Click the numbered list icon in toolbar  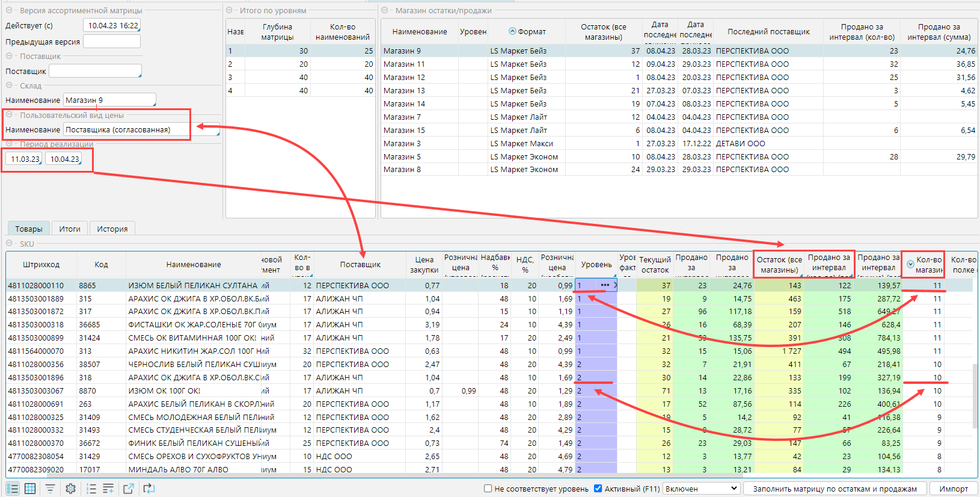coord(91,489)
